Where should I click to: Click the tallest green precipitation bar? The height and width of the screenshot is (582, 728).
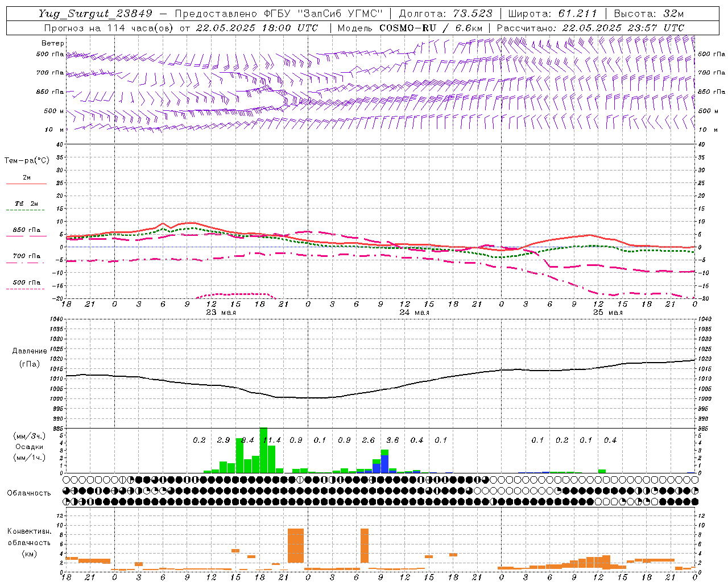pos(263,450)
